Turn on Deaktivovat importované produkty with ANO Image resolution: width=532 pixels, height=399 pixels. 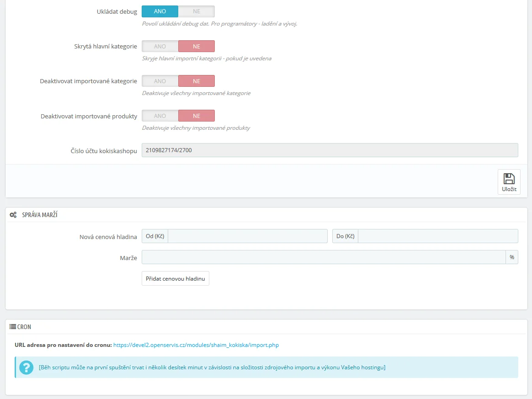pyautogui.click(x=160, y=116)
